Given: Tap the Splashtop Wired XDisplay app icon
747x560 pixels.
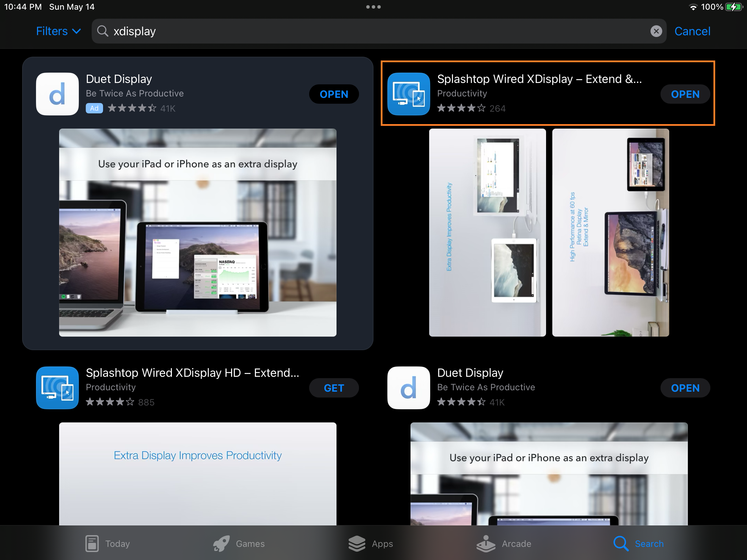Looking at the screenshot, I should 409,94.
